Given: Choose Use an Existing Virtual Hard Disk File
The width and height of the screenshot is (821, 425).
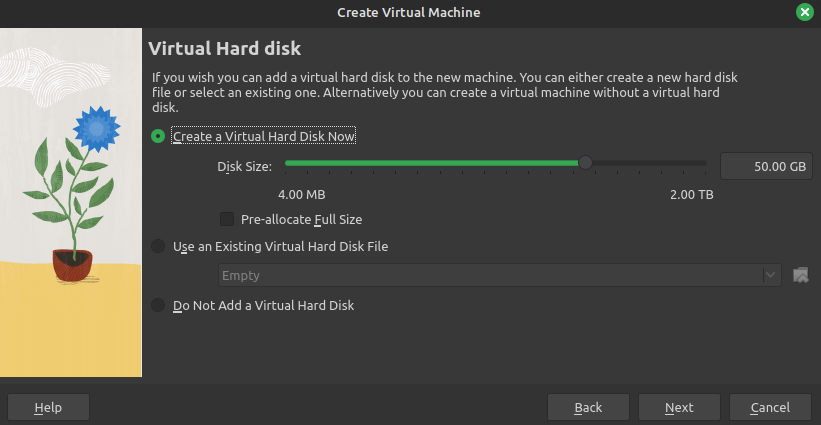Looking at the screenshot, I should [158, 246].
